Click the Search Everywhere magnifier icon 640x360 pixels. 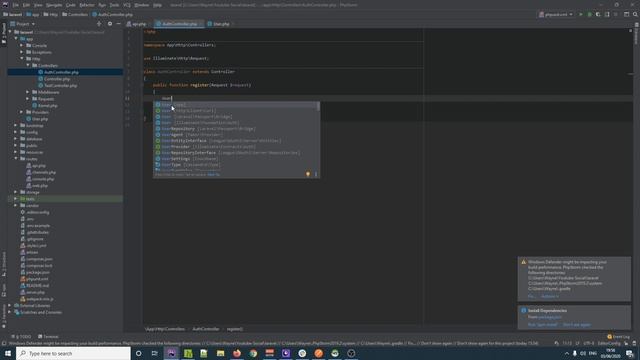pyautogui.click(x=635, y=15)
